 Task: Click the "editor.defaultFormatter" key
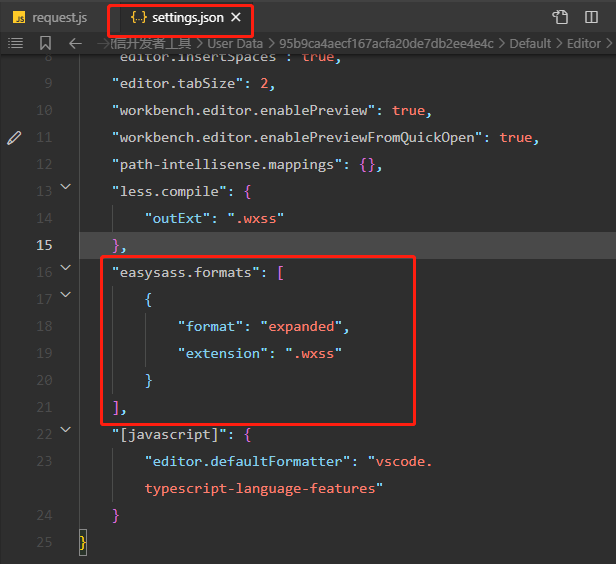(x=248, y=462)
